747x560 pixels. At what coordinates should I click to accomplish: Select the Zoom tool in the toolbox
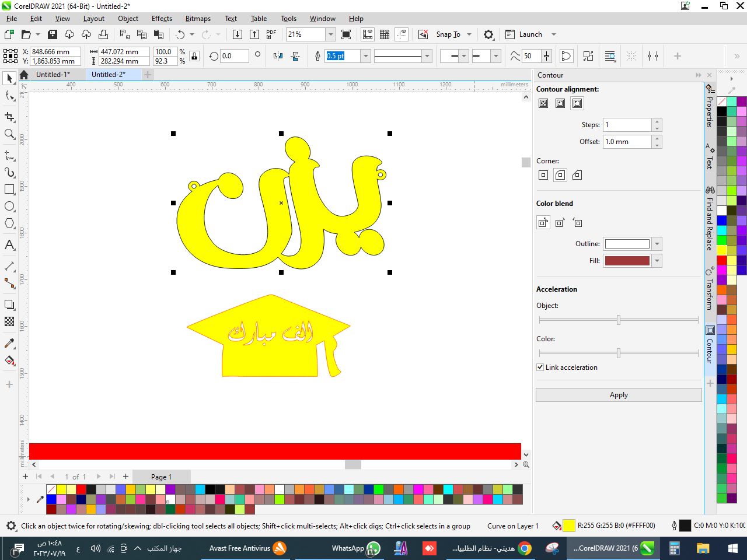pos(9,134)
